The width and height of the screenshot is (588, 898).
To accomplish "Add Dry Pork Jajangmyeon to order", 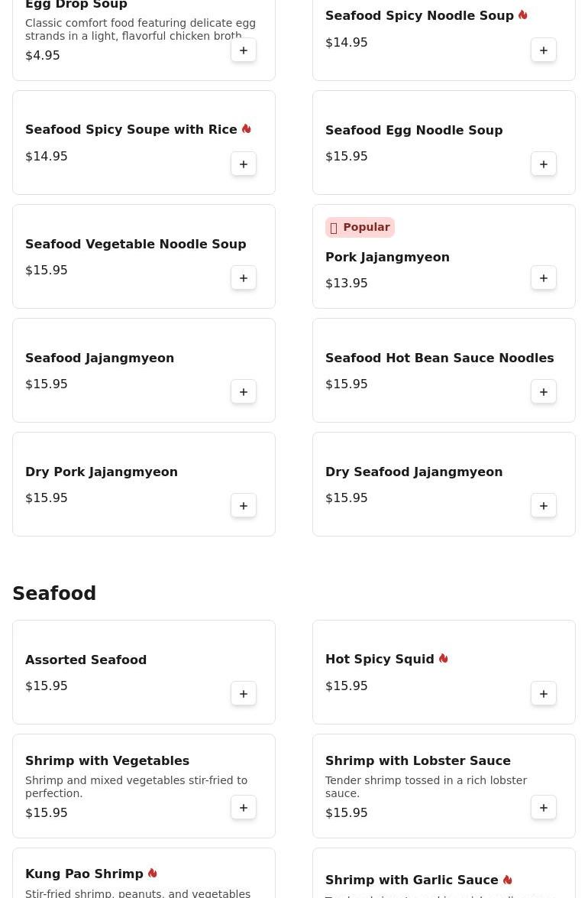I will 244,506.
